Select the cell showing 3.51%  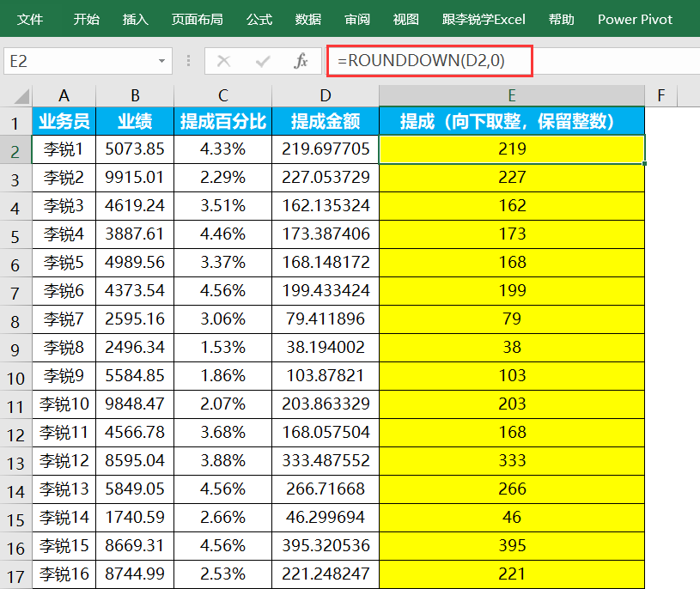pyautogui.click(x=222, y=206)
